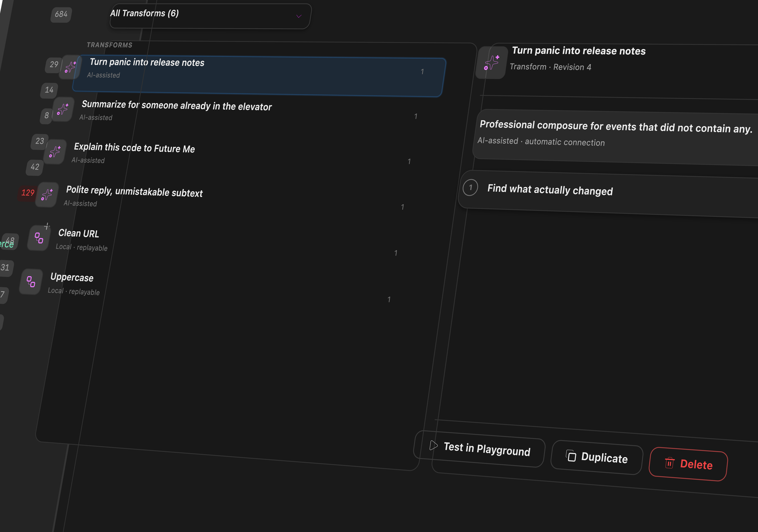Click usage count 1 in Clean URL row
The width and height of the screenshot is (758, 532).
[396, 253]
